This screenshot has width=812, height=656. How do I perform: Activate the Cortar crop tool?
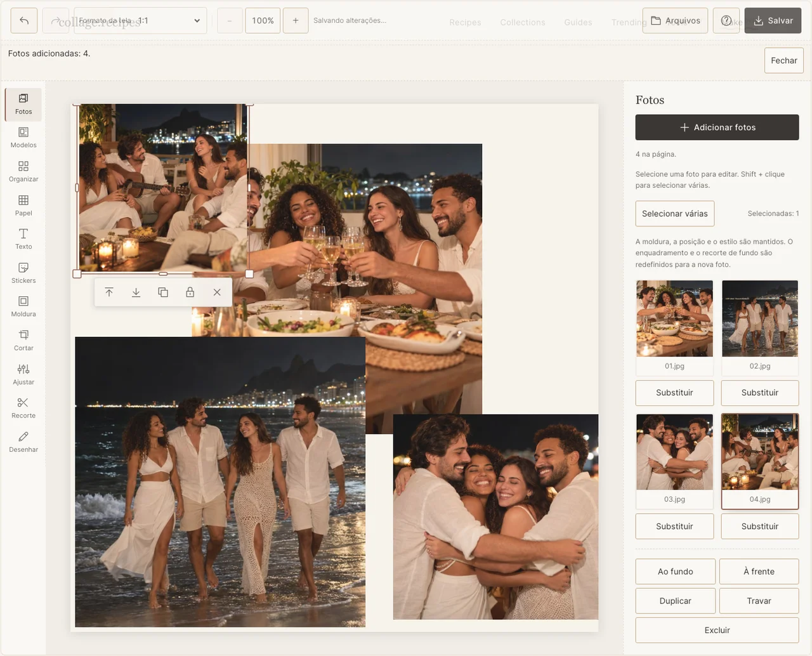(x=23, y=341)
